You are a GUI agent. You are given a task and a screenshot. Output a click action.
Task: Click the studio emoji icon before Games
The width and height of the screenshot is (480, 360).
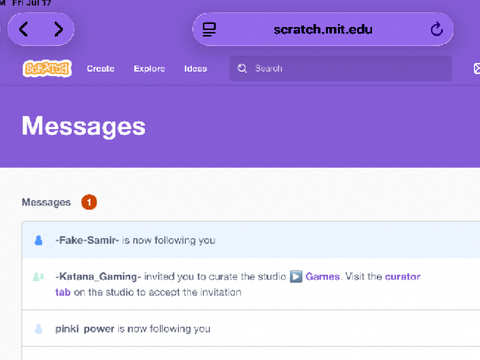[x=296, y=276]
